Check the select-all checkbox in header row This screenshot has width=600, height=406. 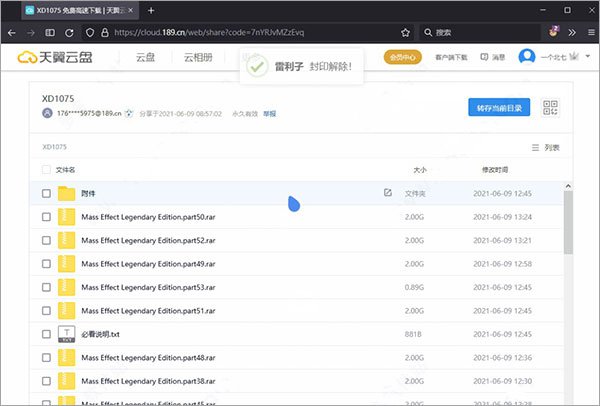[x=46, y=170]
